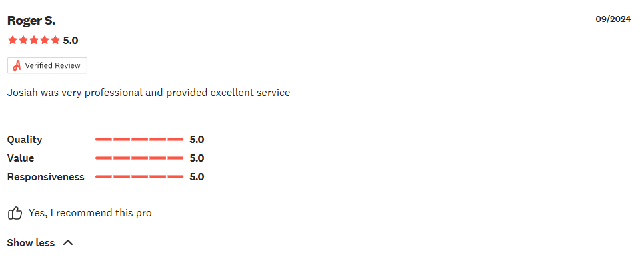The width and height of the screenshot is (644, 259).
Task: Click the Responsiveness label
Action: click(x=45, y=177)
